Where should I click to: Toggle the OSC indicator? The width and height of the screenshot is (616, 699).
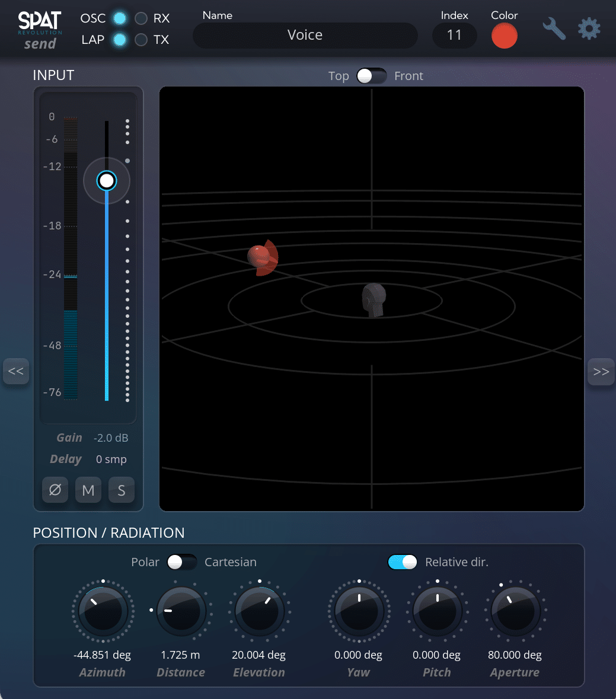(x=120, y=18)
